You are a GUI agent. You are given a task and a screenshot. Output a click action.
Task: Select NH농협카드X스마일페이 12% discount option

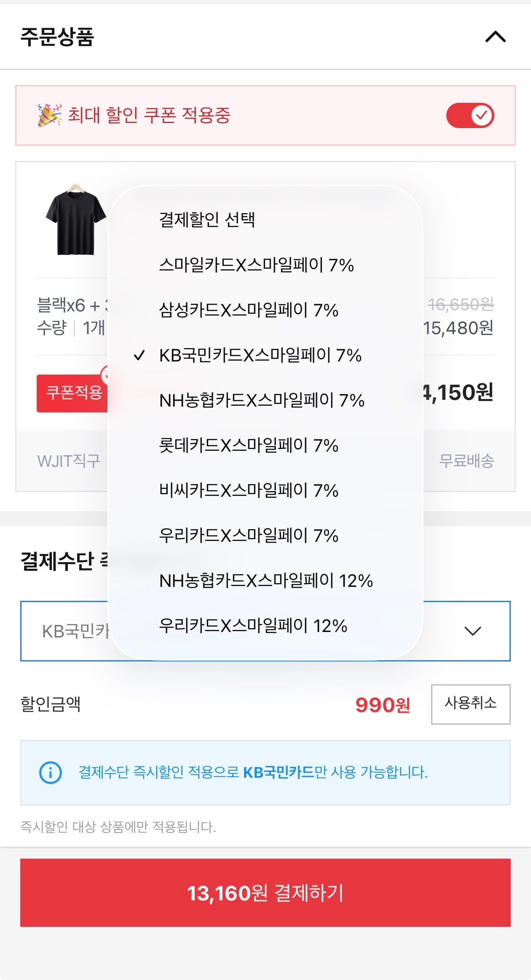pyautogui.click(x=266, y=581)
